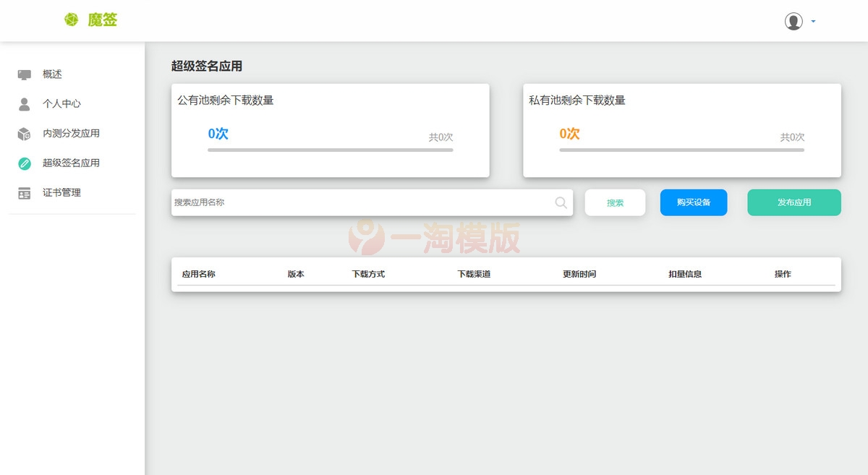The image size is (868, 475).
Task: Open the 概述 sidebar menu item
Action: pos(52,73)
